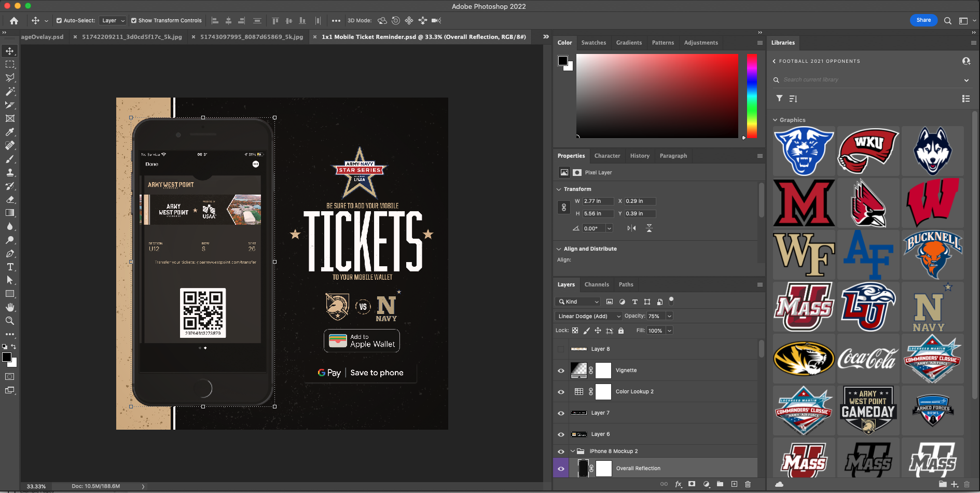Image resolution: width=980 pixels, height=493 pixels.
Task: Select the Pen tool
Action: pyautogui.click(x=10, y=253)
